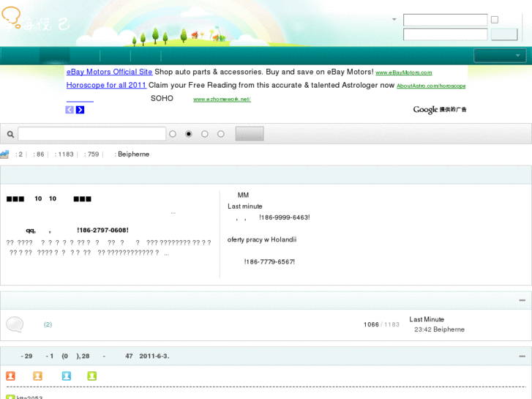Select the third search scope radio button
This screenshot has width=532, height=399.
pyautogui.click(x=205, y=134)
